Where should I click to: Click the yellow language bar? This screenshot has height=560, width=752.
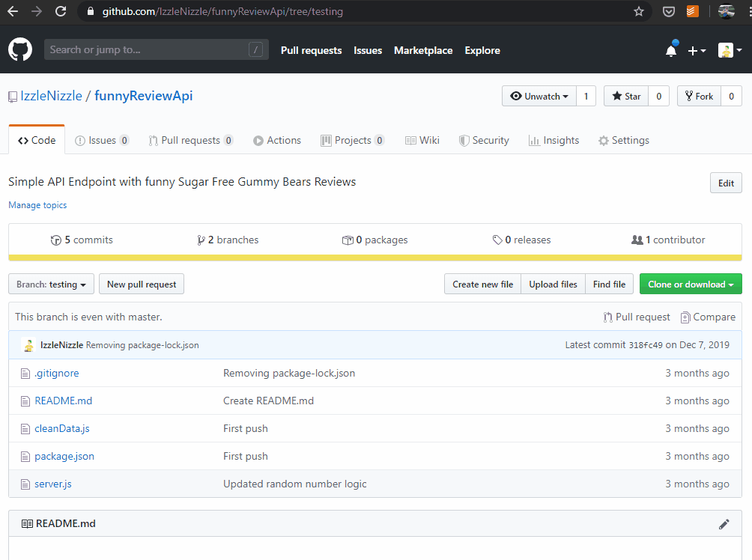[x=375, y=258]
